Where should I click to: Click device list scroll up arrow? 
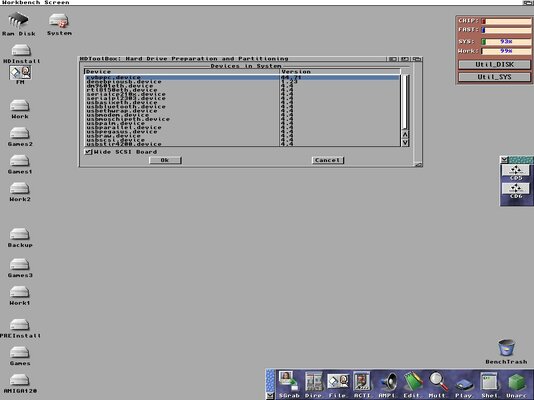pos(405,134)
